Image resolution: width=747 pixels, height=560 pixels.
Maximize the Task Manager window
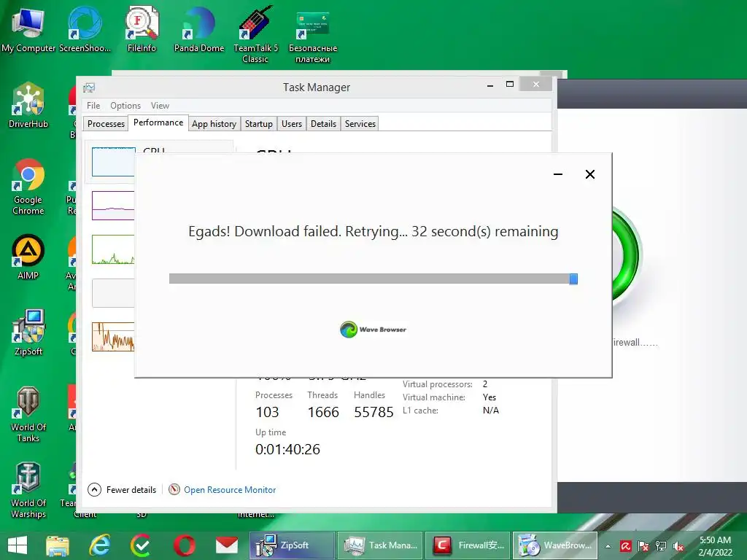coord(510,85)
